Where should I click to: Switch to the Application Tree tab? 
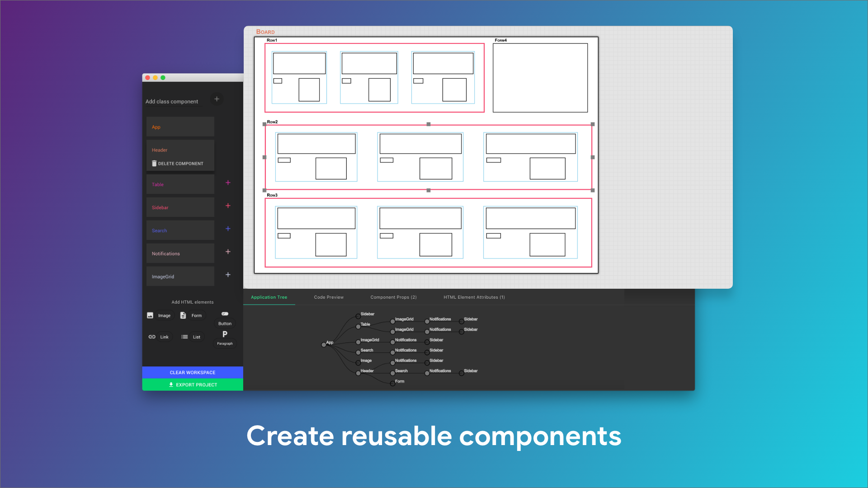point(269,297)
